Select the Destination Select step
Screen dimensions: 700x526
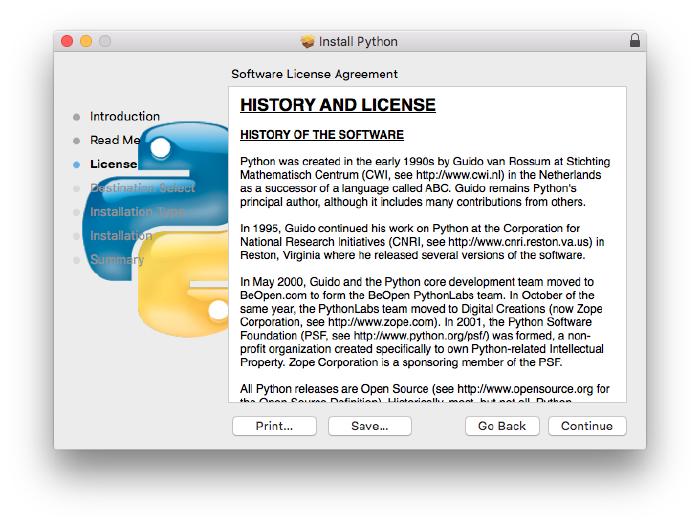142,188
